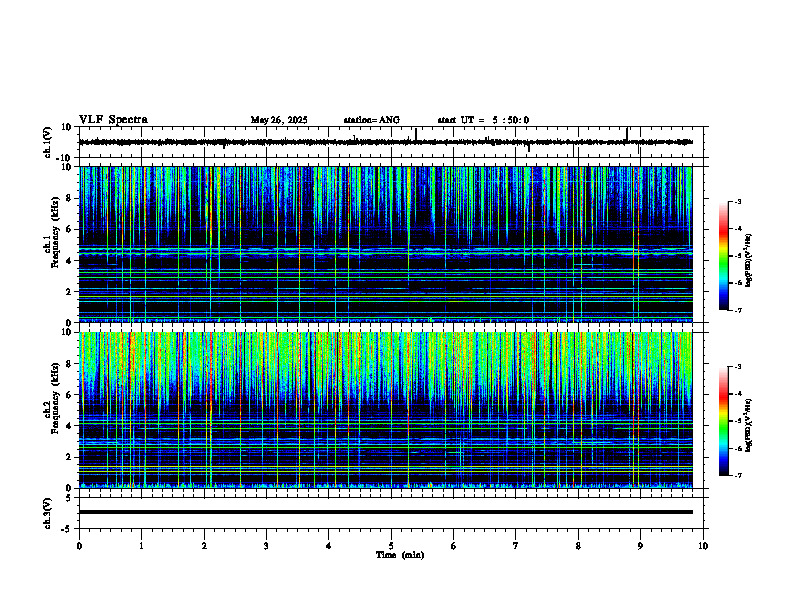The height and width of the screenshot is (612, 792).
Task: Click the "4" minute tick label
Action: [329, 546]
